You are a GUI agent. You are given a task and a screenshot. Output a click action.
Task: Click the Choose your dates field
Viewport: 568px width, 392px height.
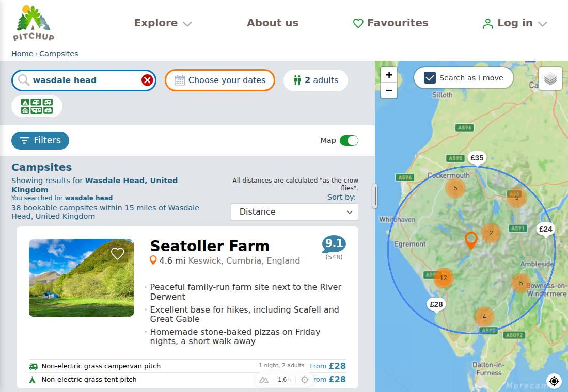pyautogui.click(x=220, y=80)
